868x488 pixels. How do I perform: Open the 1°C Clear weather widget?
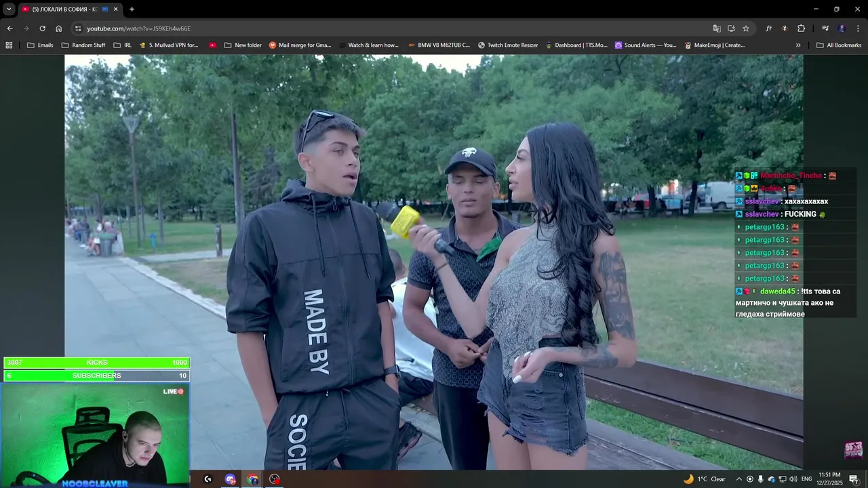[705, 479]
